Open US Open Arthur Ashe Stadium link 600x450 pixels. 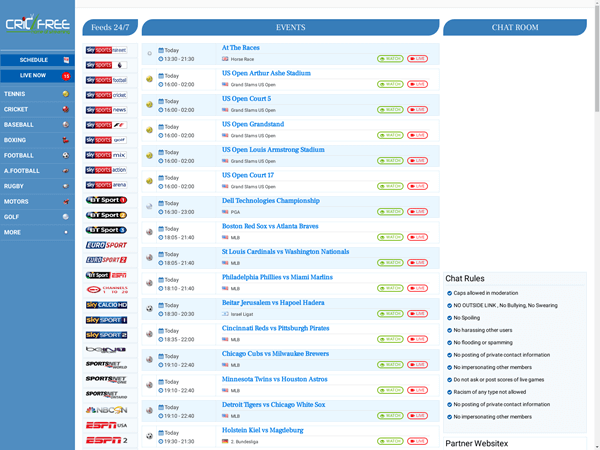(266, 73)
